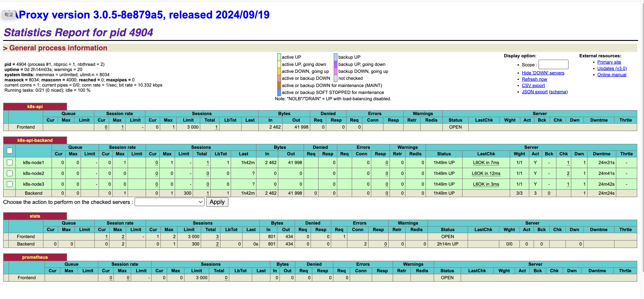Check the k8s-node1 server checkbox
Image resolution: width=644 pixels, height=299 pixels.
pos(10,162)
